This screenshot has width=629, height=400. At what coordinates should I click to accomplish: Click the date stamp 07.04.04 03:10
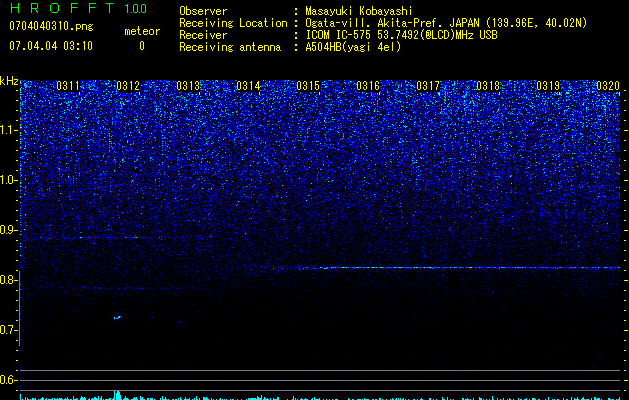pos(51,46)
